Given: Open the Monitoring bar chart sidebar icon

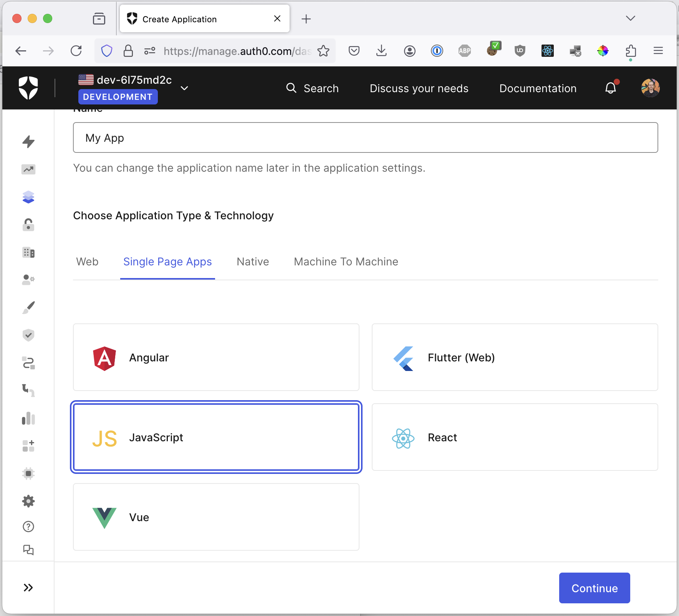Looking at the screenshot, I should click(x=28, y=418).
